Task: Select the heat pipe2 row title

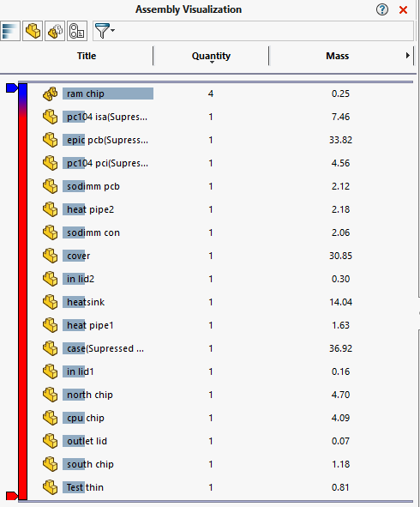Action: 91,209
